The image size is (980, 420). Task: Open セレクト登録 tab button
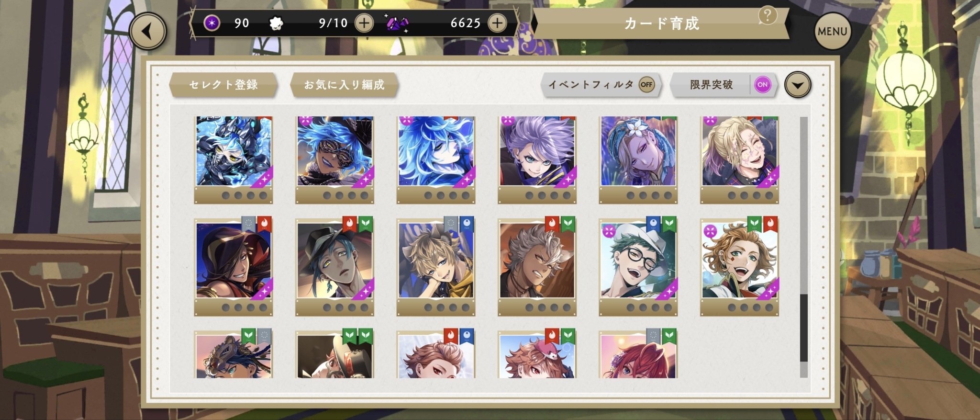223,85
